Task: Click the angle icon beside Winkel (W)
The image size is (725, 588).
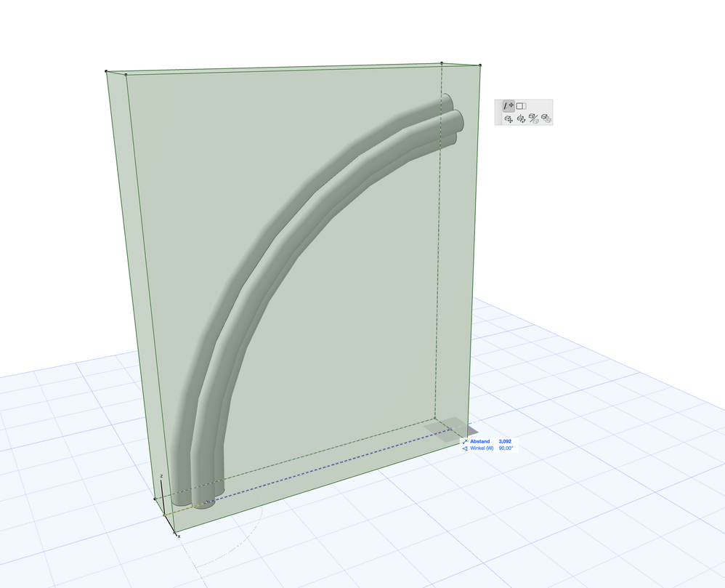Action: click(465, 448)
